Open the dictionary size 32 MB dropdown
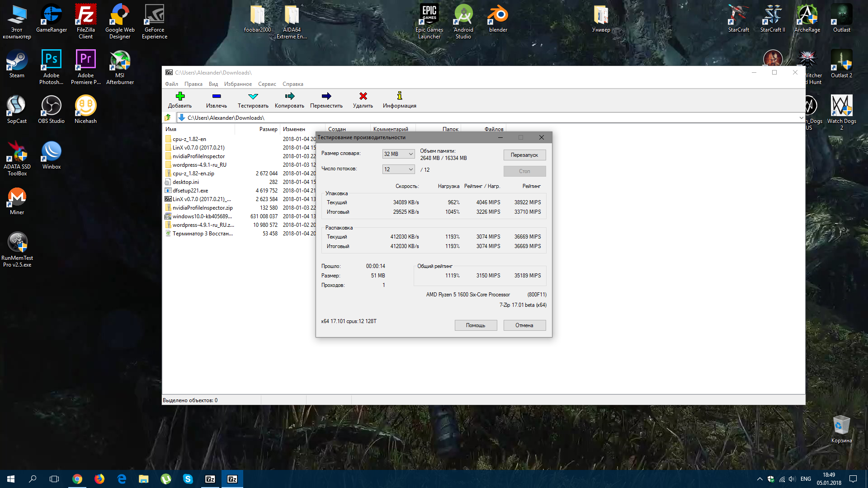The image size is (868, 488). (398, 154)
